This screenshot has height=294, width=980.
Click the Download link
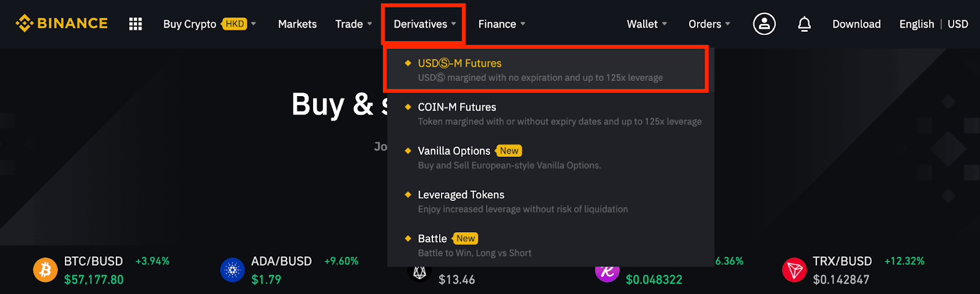[x=856, y=24]
